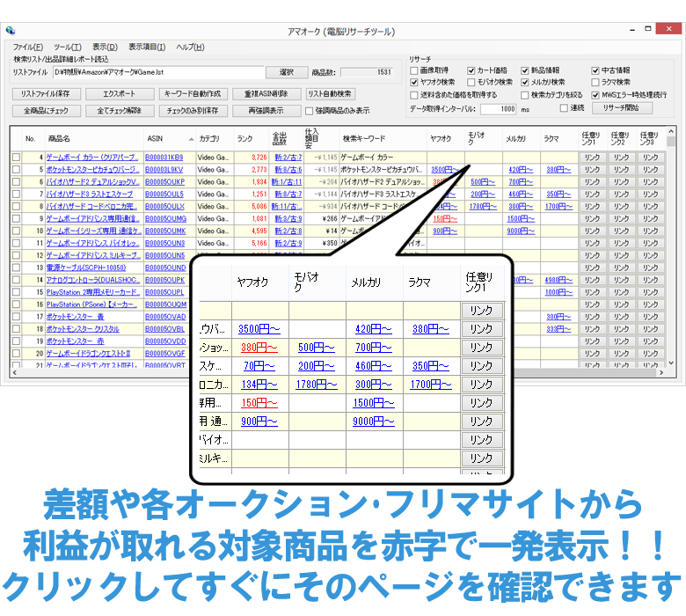Click the エクスポート button
The image size is (686, 616).
coord(119,93)
